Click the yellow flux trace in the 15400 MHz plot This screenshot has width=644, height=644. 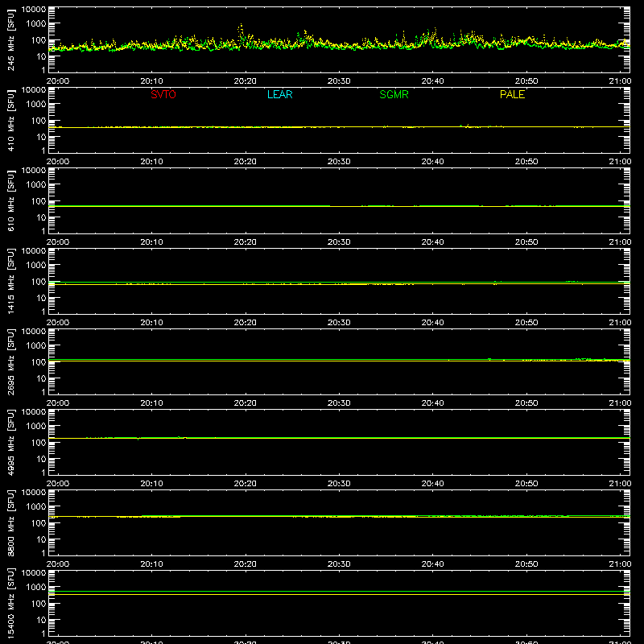[339, 594]
